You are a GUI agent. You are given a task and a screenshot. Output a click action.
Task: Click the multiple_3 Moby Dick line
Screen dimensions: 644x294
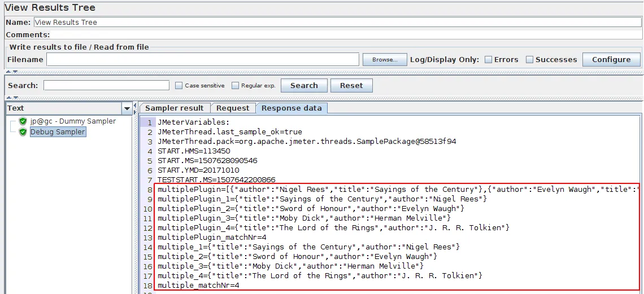click(290, 266)
